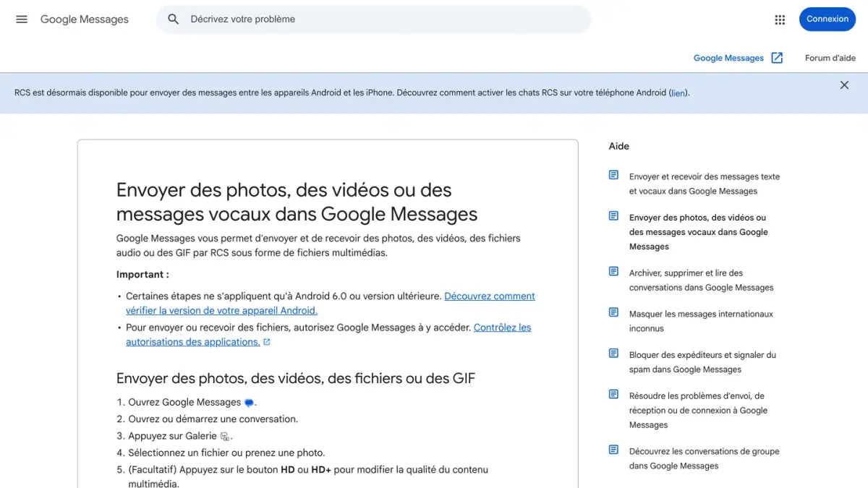Click the external-link icon beside Google Messages
The image size is (868, 488).
tap(777, 58)
